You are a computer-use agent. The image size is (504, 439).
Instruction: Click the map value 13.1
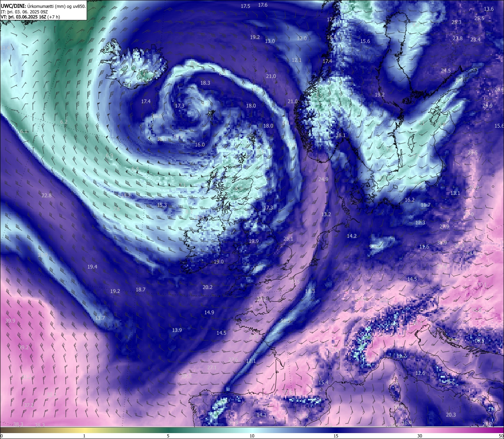coord(455,193)
